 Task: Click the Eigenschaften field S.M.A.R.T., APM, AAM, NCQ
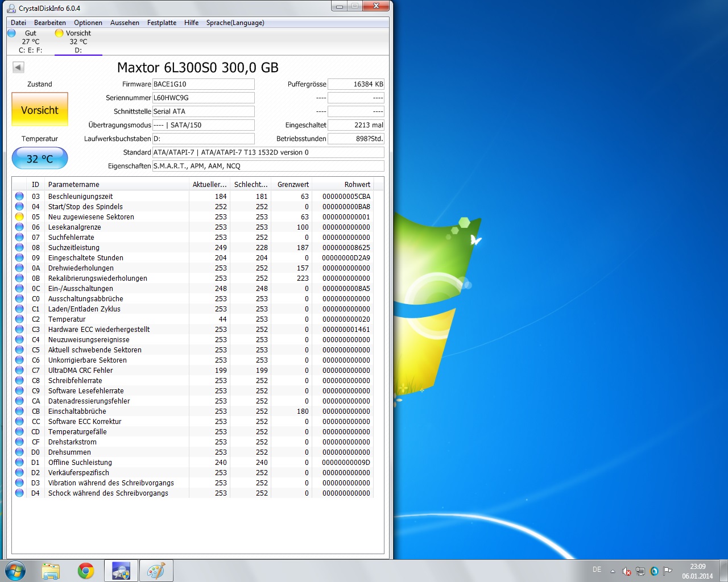point(268,166)
